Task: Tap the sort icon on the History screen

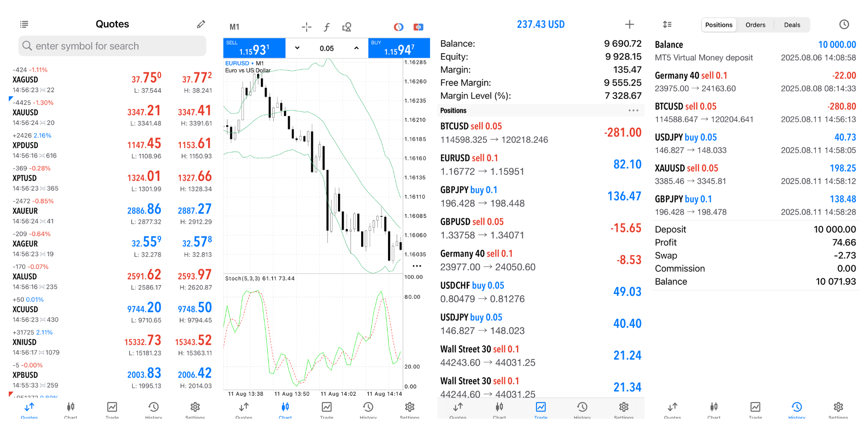Action: 667,24
